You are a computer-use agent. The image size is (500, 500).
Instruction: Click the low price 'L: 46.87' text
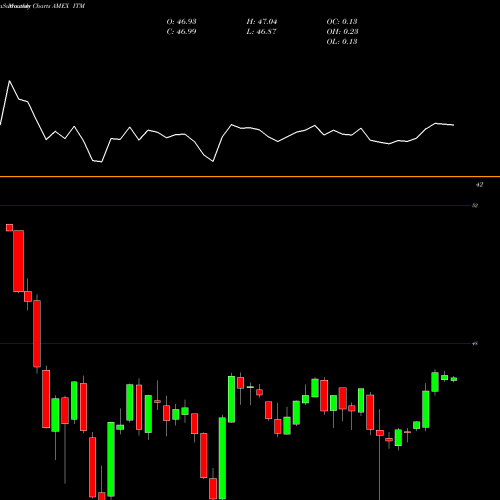pos(262,32)
